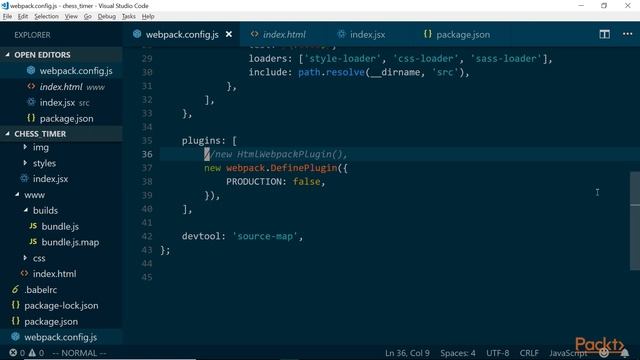
Task: Click the babel icon beside .babelrc
Action: pos(16,289)
